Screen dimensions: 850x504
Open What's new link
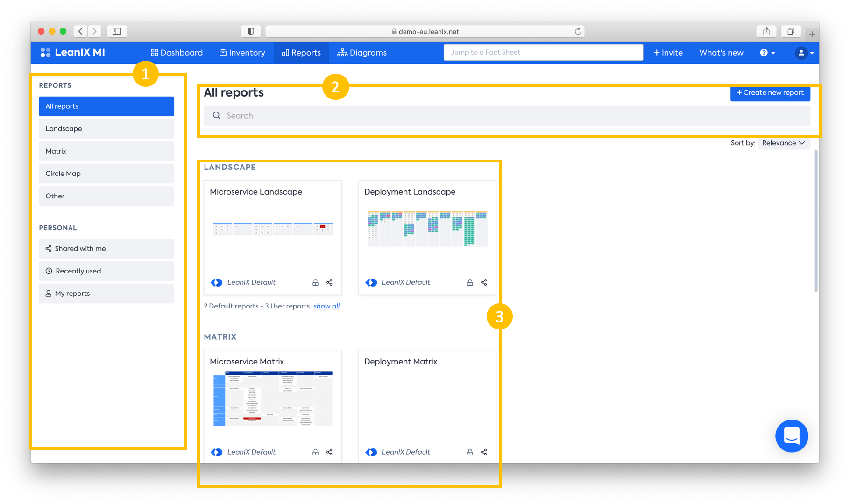[x=721, y=53]
